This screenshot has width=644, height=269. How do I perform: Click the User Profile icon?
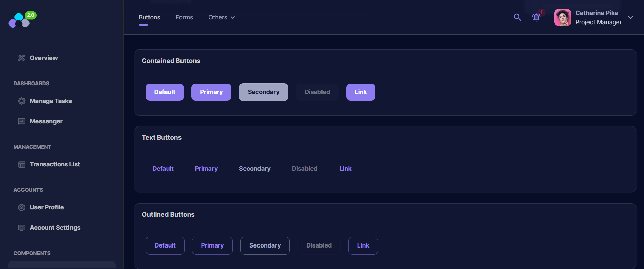pos(21,207)
